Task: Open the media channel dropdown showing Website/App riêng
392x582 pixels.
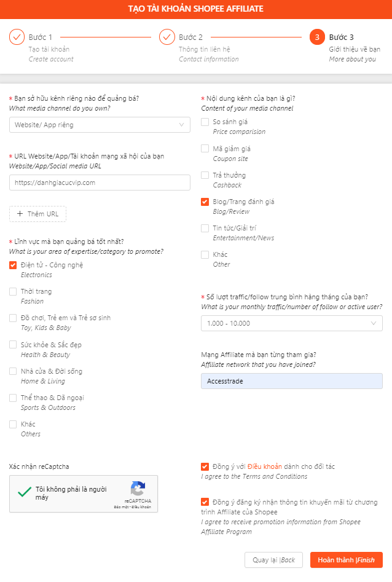Action: coord(100,125)
